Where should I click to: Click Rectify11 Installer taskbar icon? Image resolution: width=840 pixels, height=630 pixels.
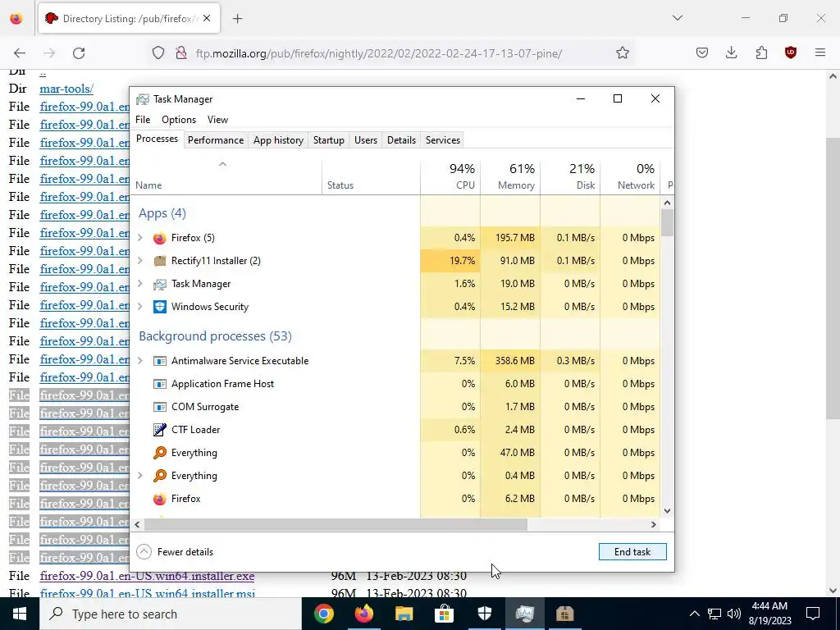point(564,614)
